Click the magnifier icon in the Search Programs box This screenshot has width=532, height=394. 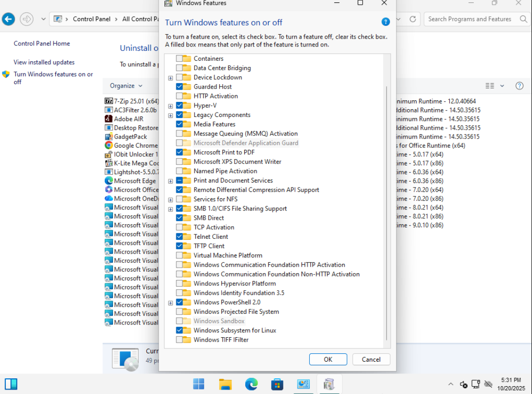[524, 19]
